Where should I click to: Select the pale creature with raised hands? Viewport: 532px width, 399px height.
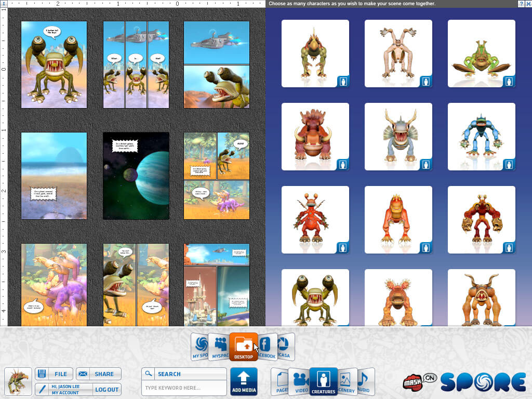(x=398, y=54)
